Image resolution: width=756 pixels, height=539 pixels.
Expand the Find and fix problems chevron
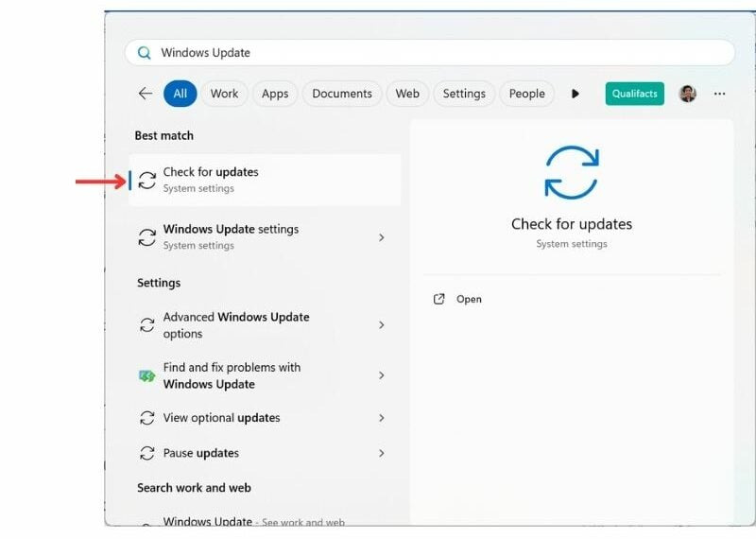pyautogui.click(x=382, y=375)
